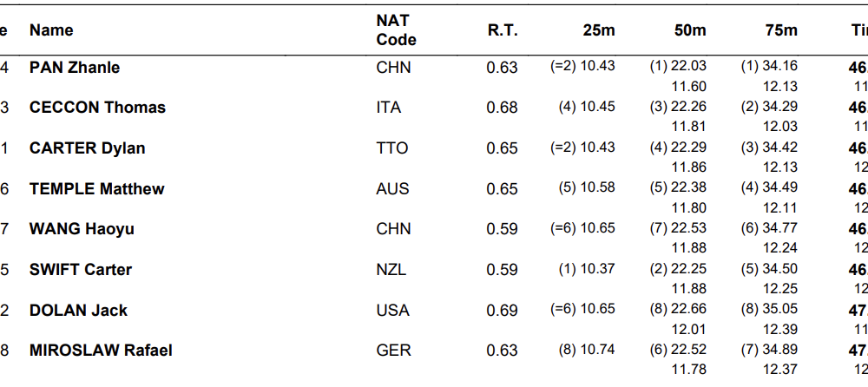
Task: Click the 50m column header
Action: (x=690, y=30)
